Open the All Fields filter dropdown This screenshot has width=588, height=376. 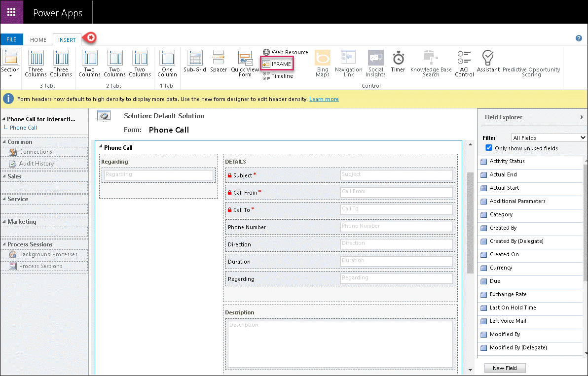(549, 138)
